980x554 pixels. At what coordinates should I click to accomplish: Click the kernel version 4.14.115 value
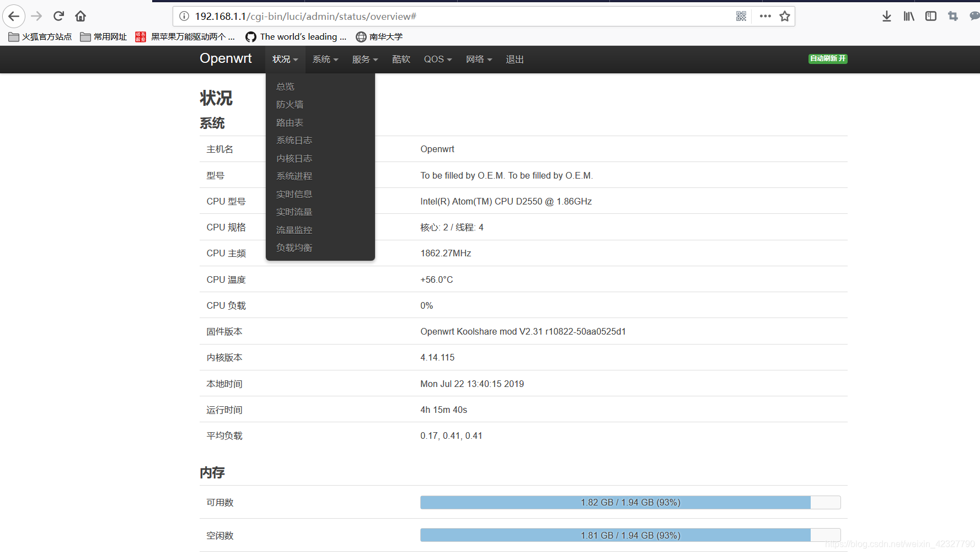[x=437, y=357]
